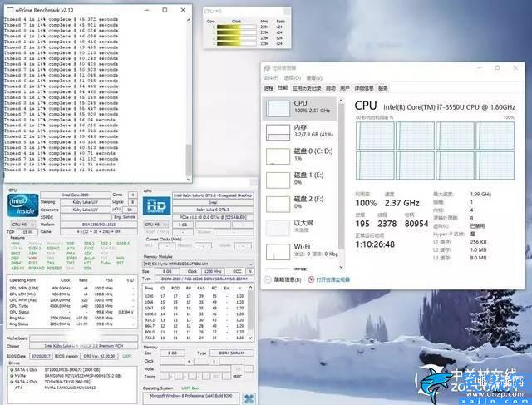Click the 打开资源监视器 link

332,279
